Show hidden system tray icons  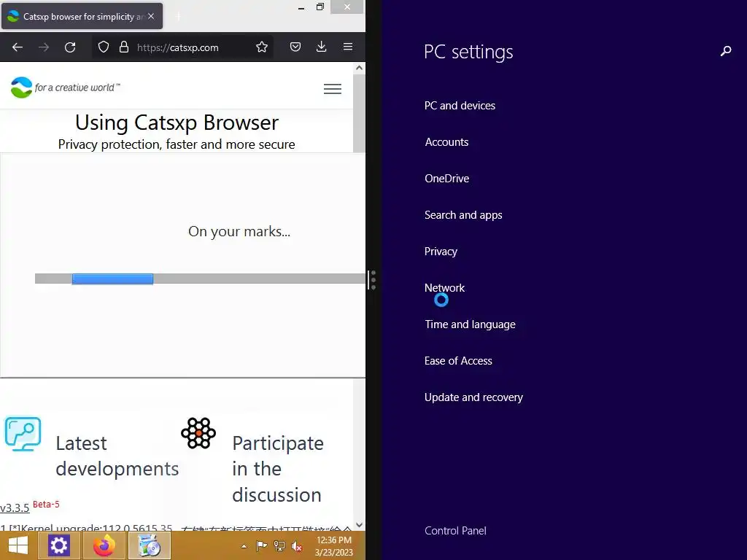[244, 546]
